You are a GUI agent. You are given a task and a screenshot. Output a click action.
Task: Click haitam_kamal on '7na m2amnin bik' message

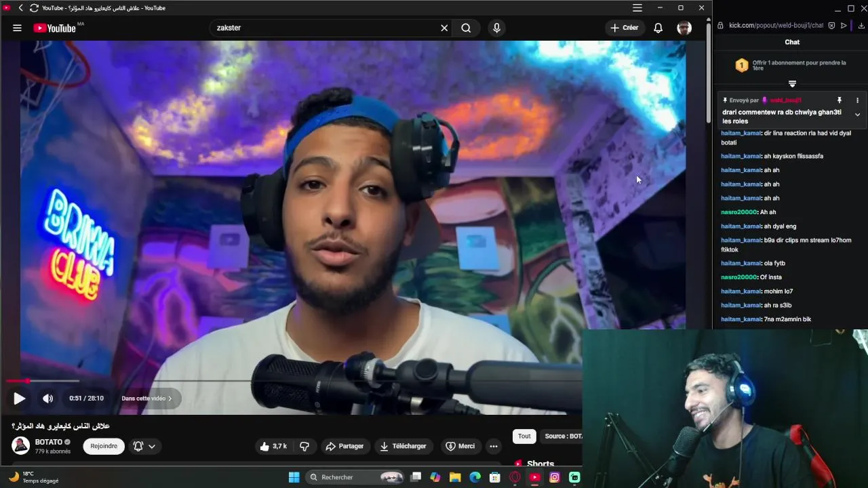pos(741,319)
